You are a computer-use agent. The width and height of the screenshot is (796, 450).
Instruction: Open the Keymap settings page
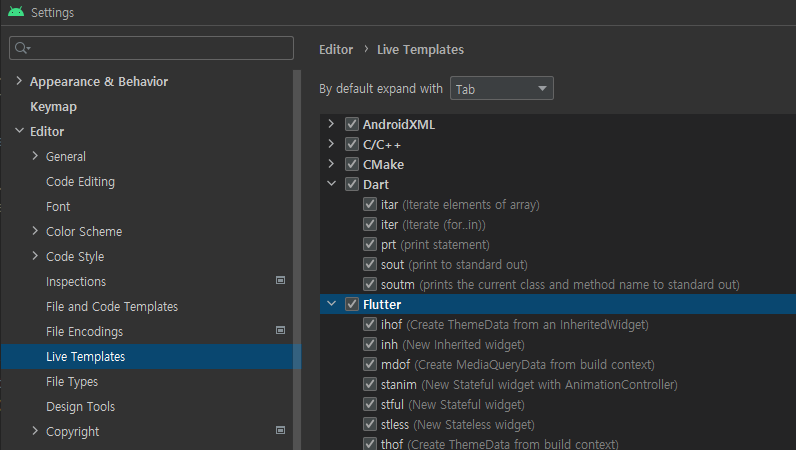tap(53, 107)
